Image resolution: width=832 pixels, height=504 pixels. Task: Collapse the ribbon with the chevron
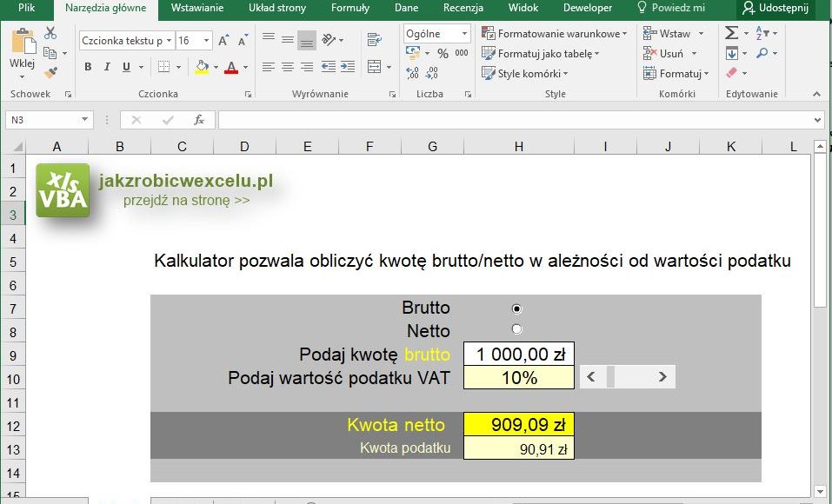click(x=816, y=94)
